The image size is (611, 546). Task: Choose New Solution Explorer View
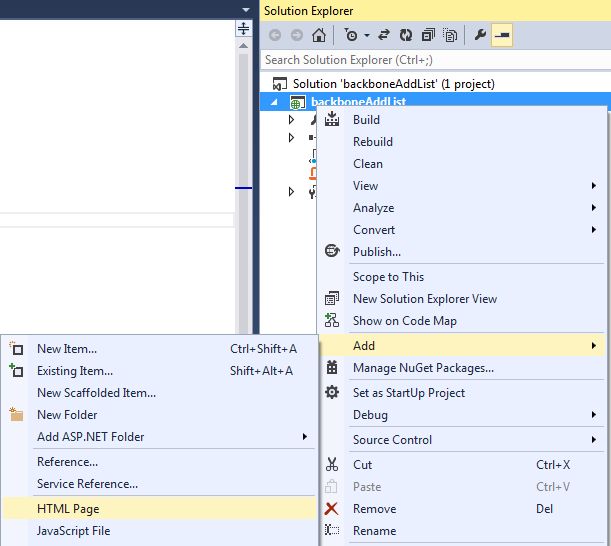pos(461,299)
